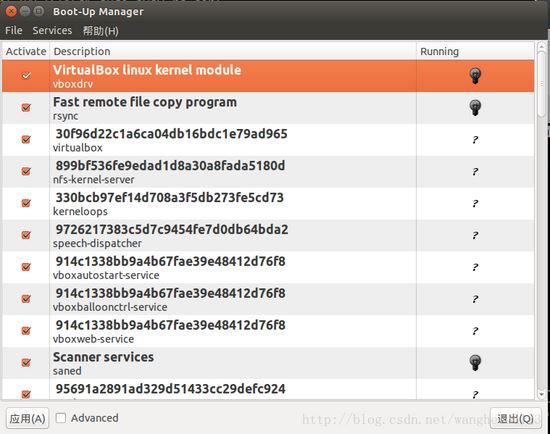Click the running lightbulb icon for saned

point(475,363)
